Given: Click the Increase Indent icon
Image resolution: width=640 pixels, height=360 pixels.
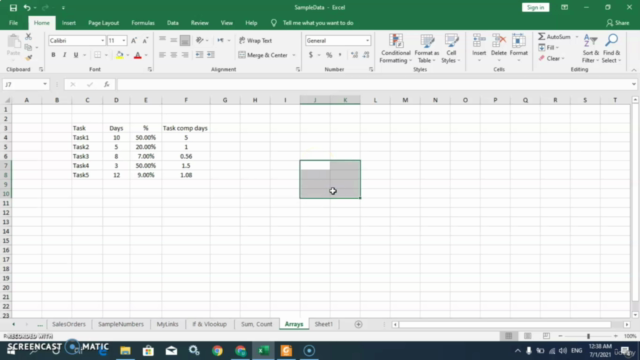Looking at the screenshot, I should point(211,55).
